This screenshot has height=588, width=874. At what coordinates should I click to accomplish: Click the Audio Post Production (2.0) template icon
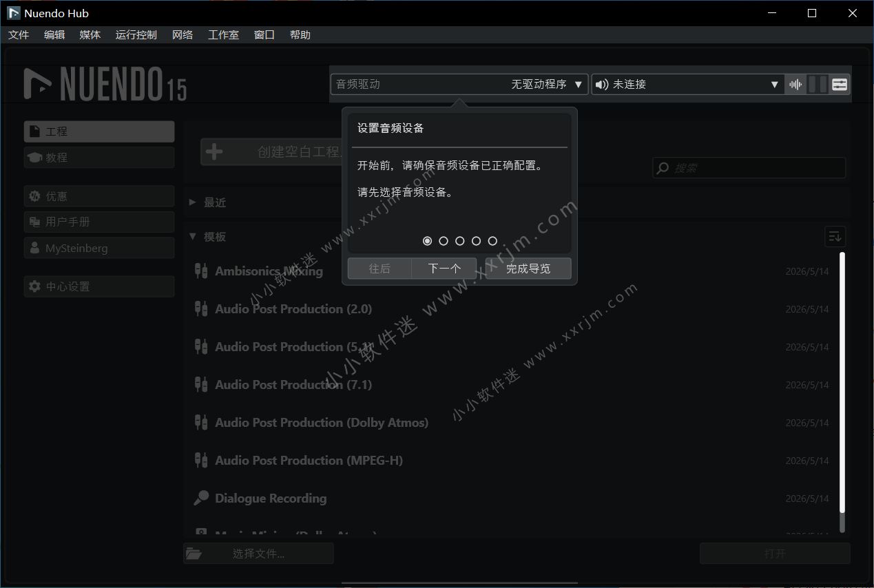tap(201, 308)
